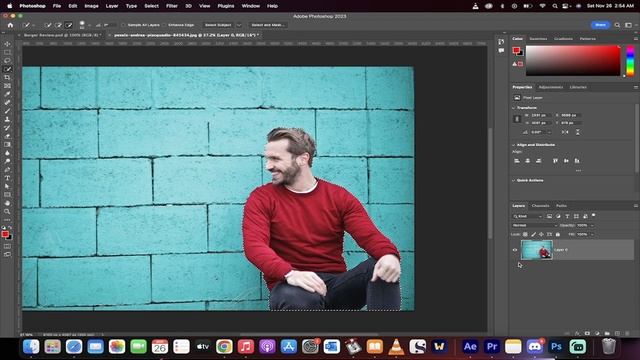Click Subtract from selection mode icon
Screen dimensions: 640x360
(x=69, y=25)
